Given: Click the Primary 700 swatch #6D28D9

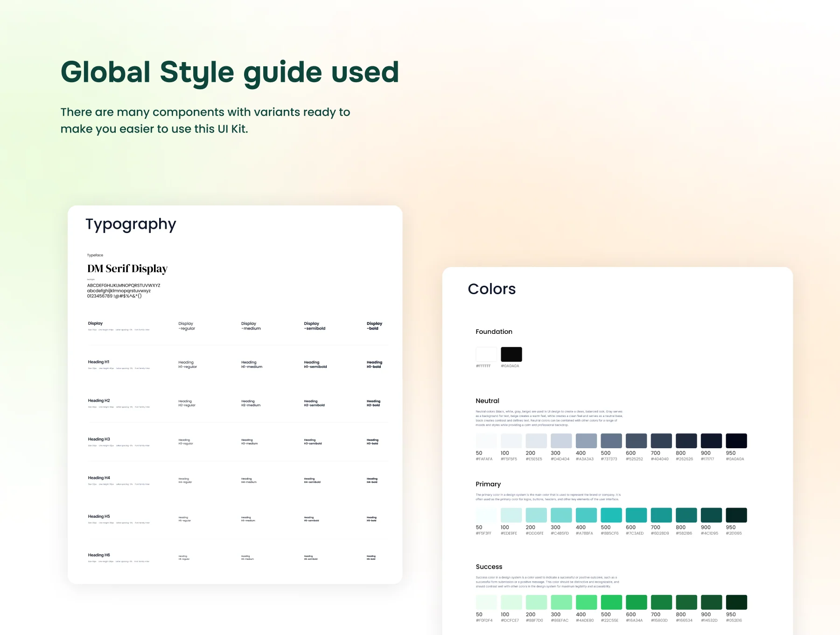Looking at the screenshot, I should tap(661, 515).
